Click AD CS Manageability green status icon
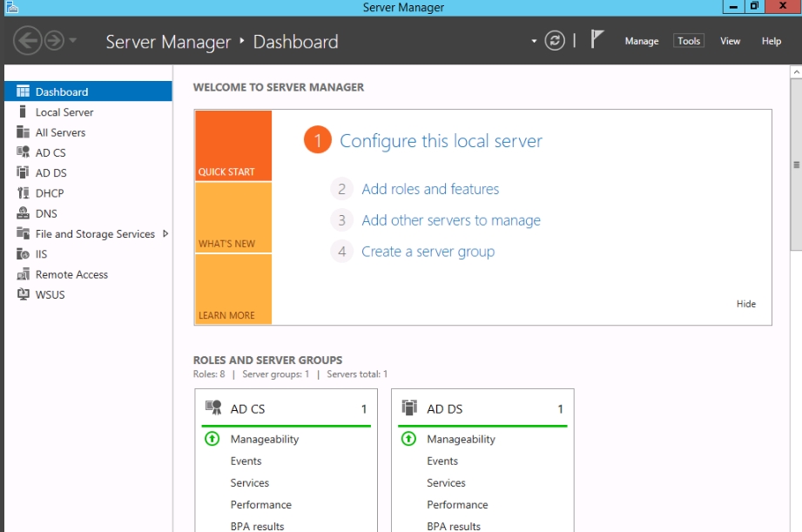This screenshot has height=532, width=802. [212, 439]
